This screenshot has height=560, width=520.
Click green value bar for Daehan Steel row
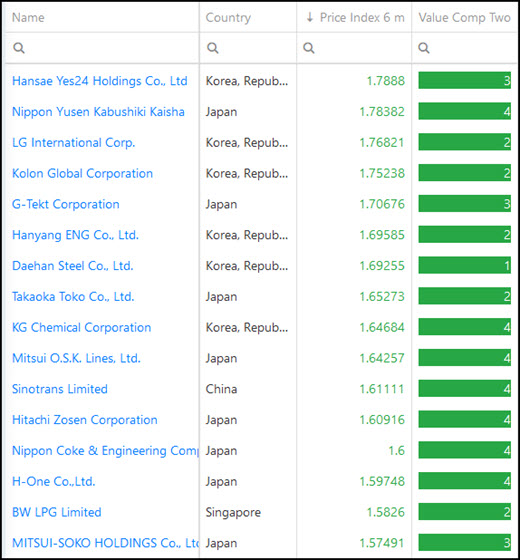[464, 265]
